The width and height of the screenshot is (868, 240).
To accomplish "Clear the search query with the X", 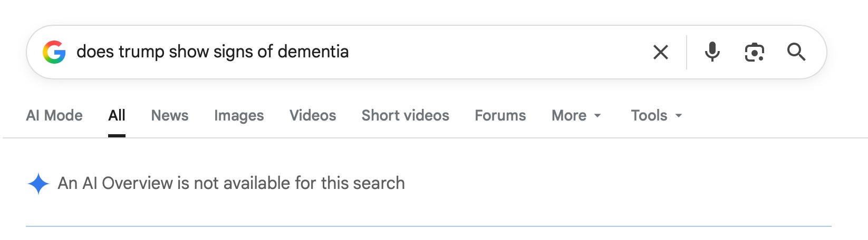I will pyautogui.click(x=660, y=52).
